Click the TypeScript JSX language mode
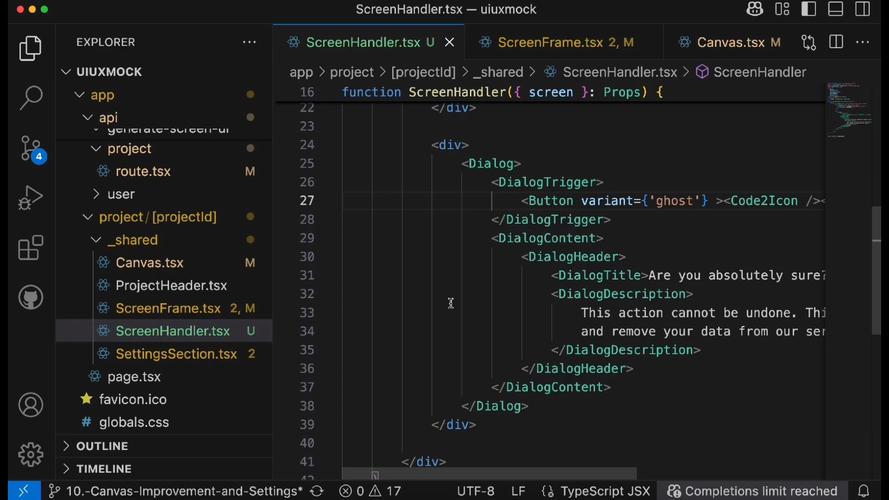Screen dimensions: 889x500 605,491
